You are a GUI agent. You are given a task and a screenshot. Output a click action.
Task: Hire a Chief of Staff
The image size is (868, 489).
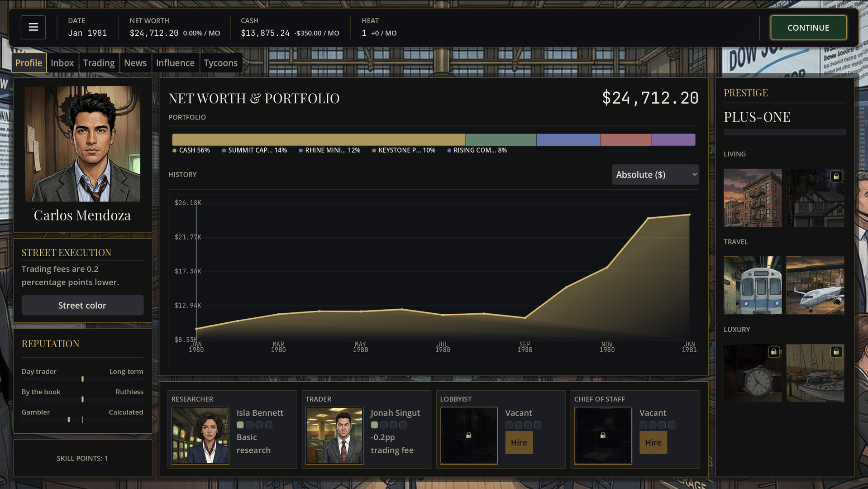653,442
